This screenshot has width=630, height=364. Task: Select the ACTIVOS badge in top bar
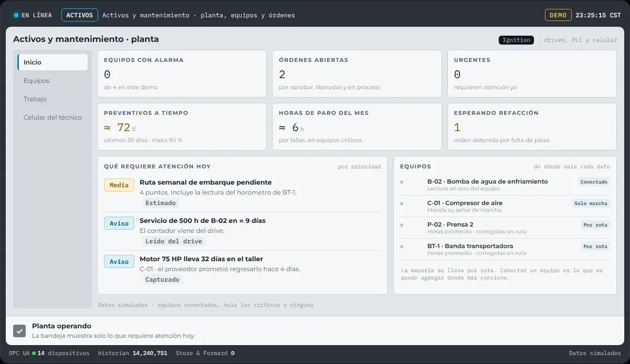point(80,15)
